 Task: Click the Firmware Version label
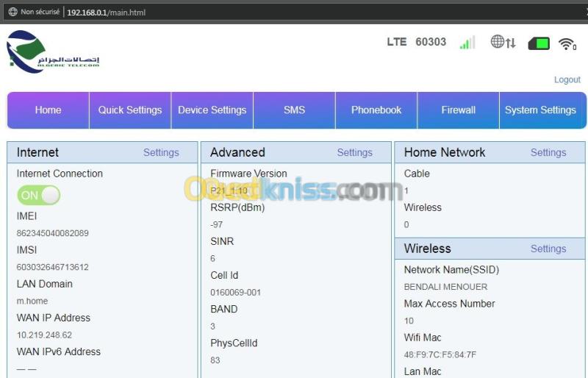pos(248,174)
